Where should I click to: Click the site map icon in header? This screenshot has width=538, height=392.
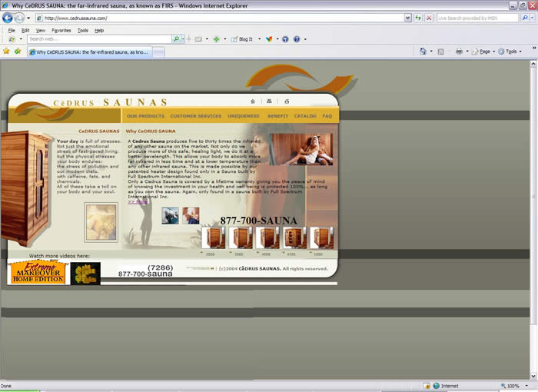[269, 101]
